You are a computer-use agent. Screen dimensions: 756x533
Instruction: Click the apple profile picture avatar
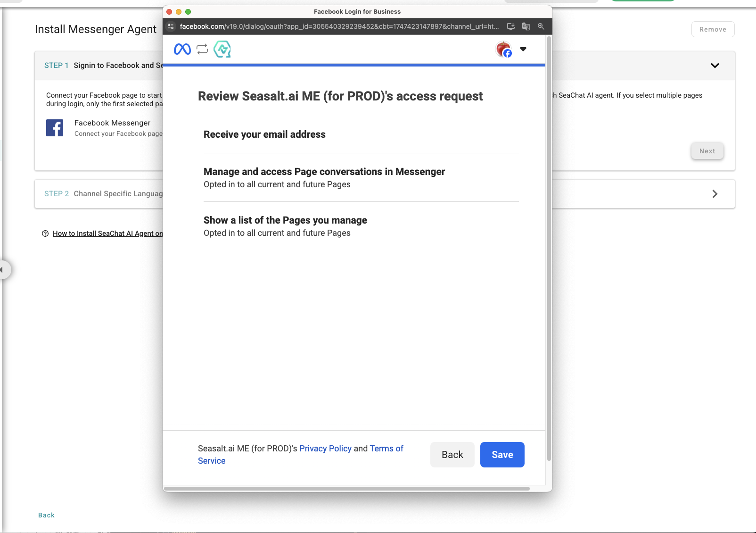tap(504, 49)
